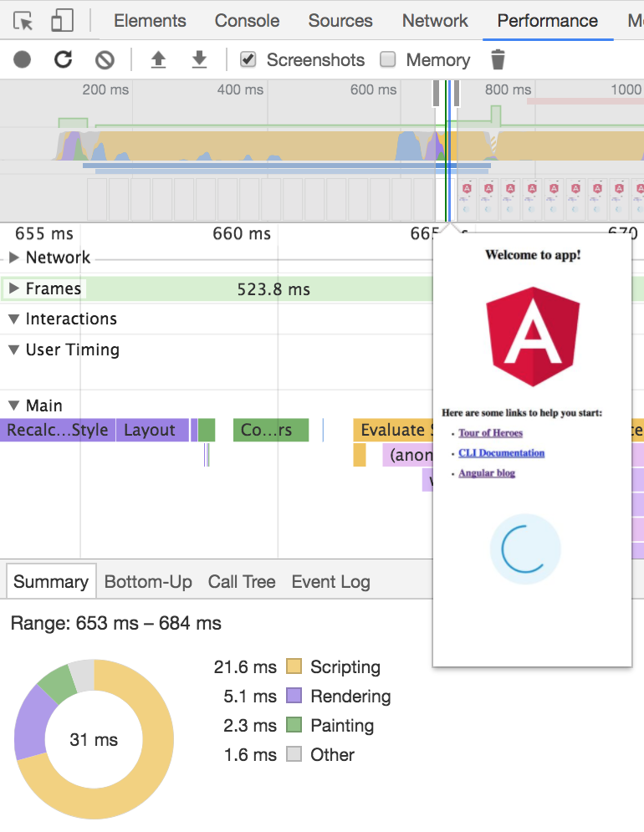Click the Tour of Heroes link
Screen dimensions: 644x832
[x=491, y=433]
